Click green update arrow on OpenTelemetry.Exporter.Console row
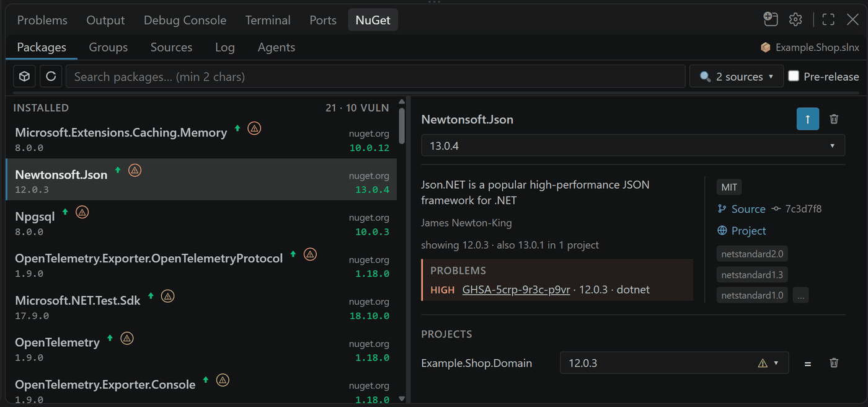Viewport: 868px width, 407px height. click(x=205, y=380)
